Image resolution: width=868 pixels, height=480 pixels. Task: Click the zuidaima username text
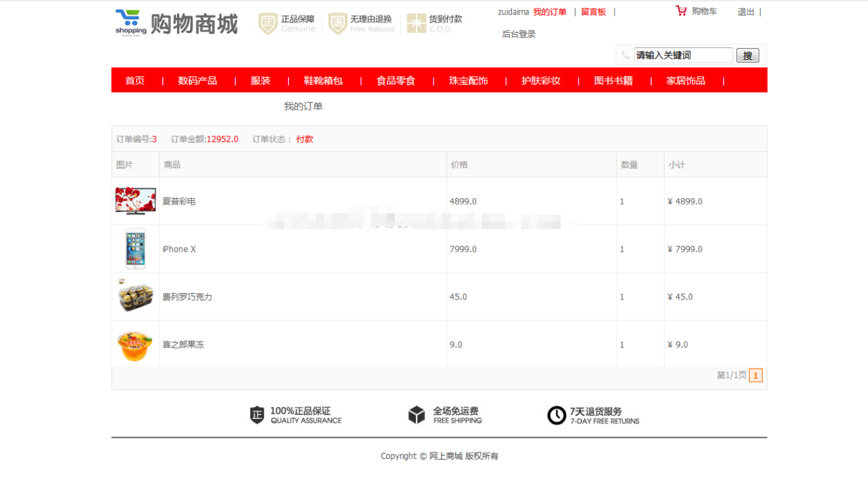pos(513,12)
